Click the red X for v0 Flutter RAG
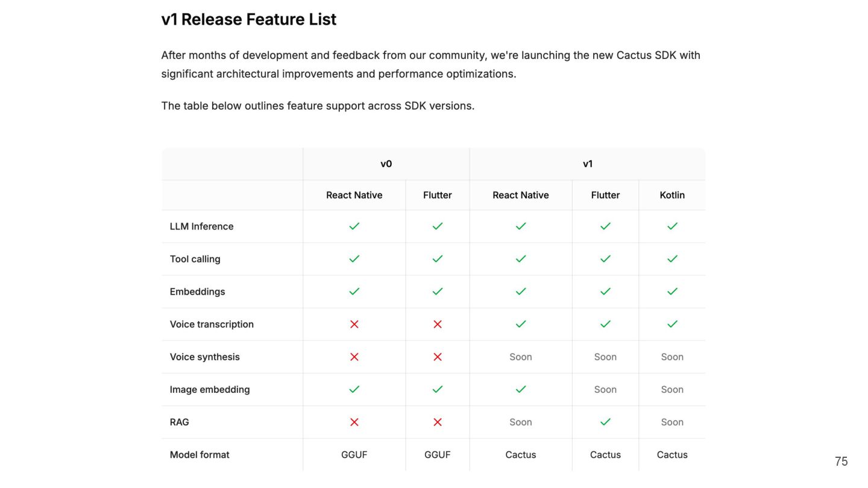This screenshot has height=488, width=868. 437,422
